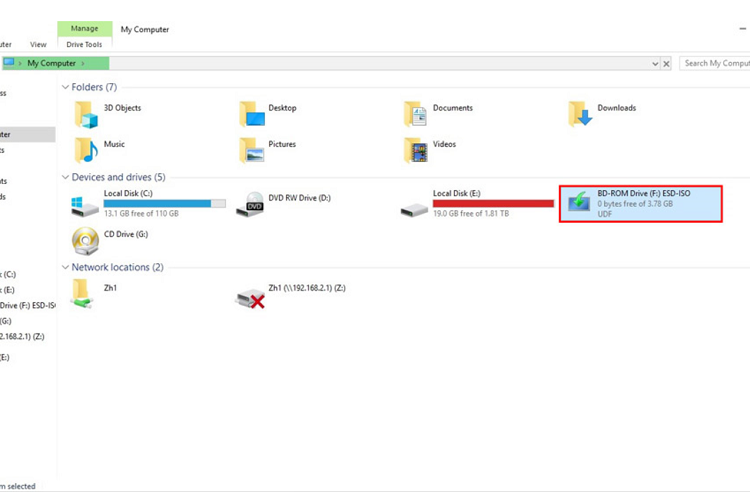The width and height of the screenshot is (750, 496).
Task: Collapse the Network locations section
Action: 65,268
